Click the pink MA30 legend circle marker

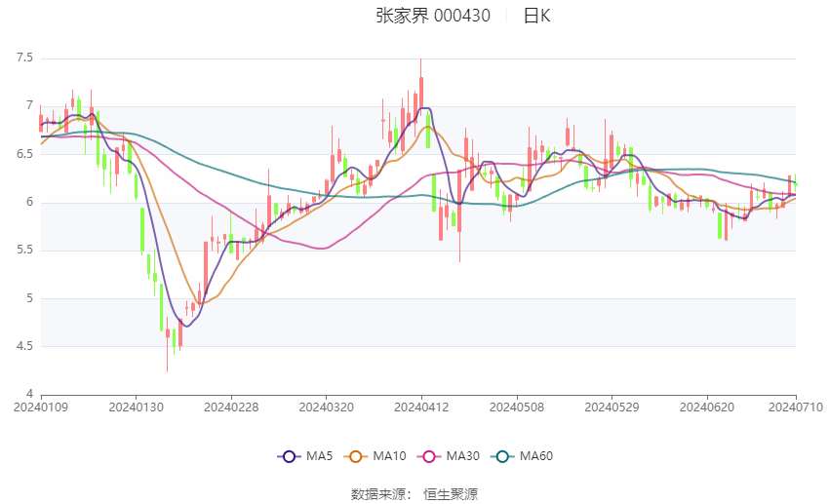point(429,455)
